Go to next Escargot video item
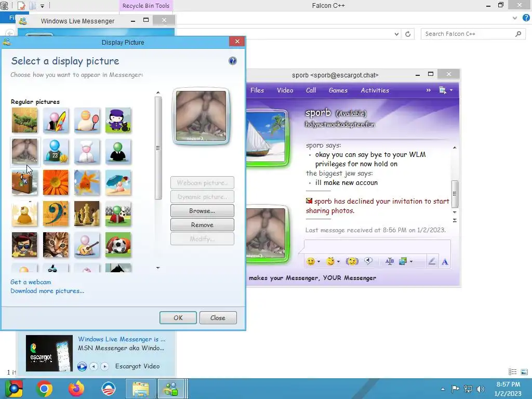 pyautogui.click(x=105, y=366)
